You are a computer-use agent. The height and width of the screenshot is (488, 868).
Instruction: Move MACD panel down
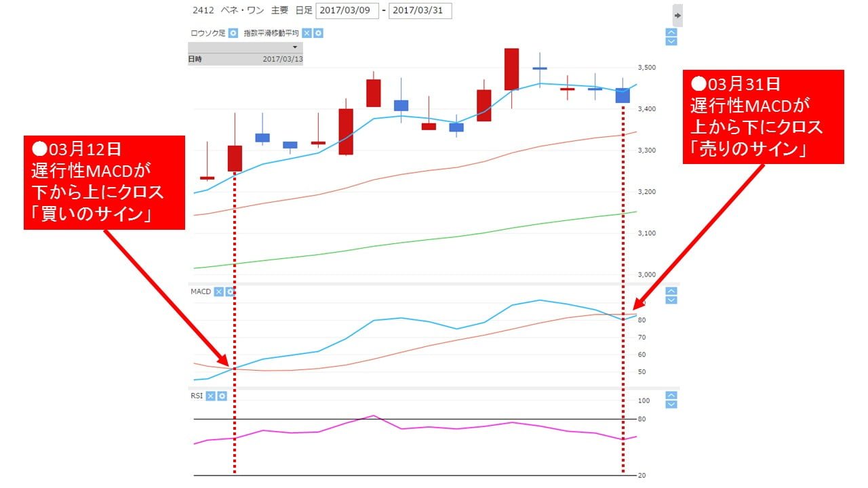[x=671, y=300]
